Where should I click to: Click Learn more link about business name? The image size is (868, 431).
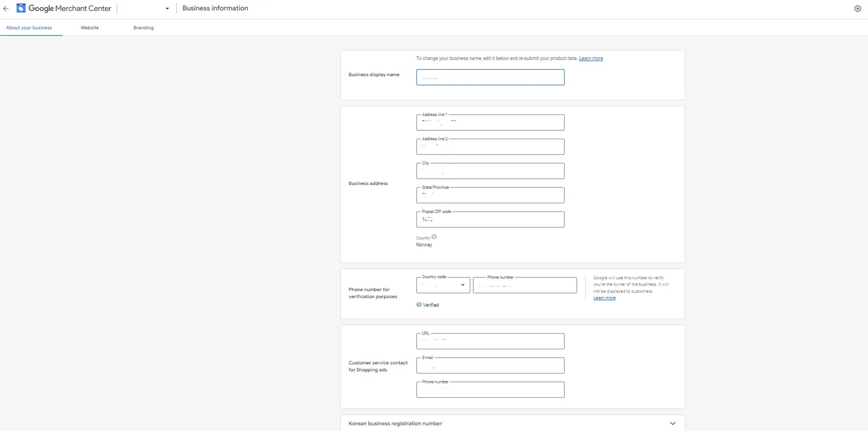591,58
